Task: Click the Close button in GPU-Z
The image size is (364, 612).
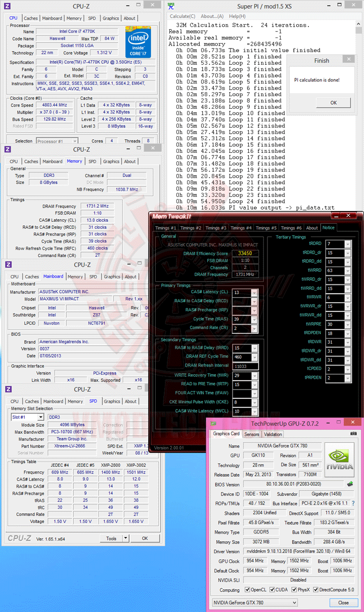Action: (x=343, y=602)
